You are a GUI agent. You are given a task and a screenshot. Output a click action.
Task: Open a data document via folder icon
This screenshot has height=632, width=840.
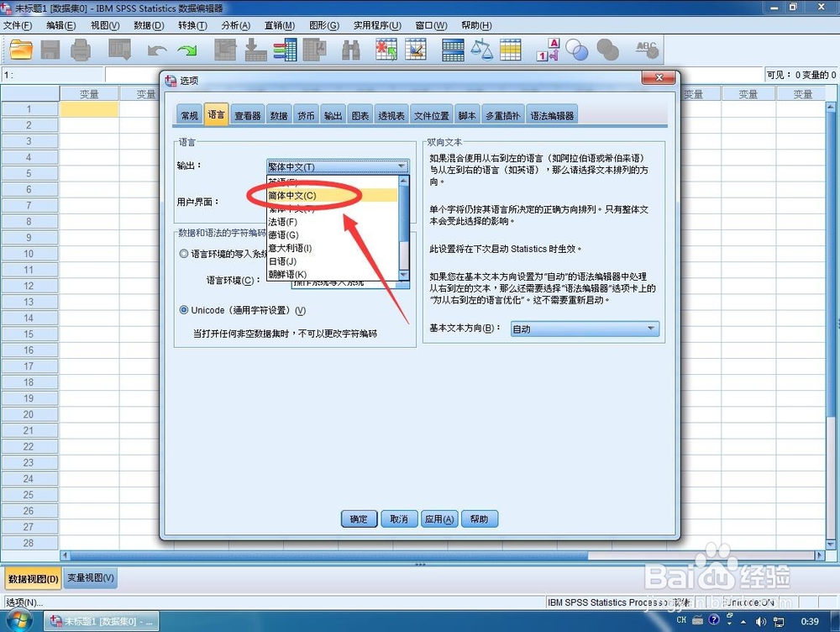point(21,50)
